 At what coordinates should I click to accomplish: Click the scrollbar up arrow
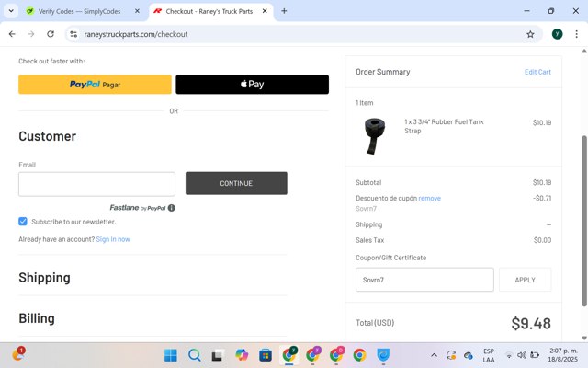584,52
